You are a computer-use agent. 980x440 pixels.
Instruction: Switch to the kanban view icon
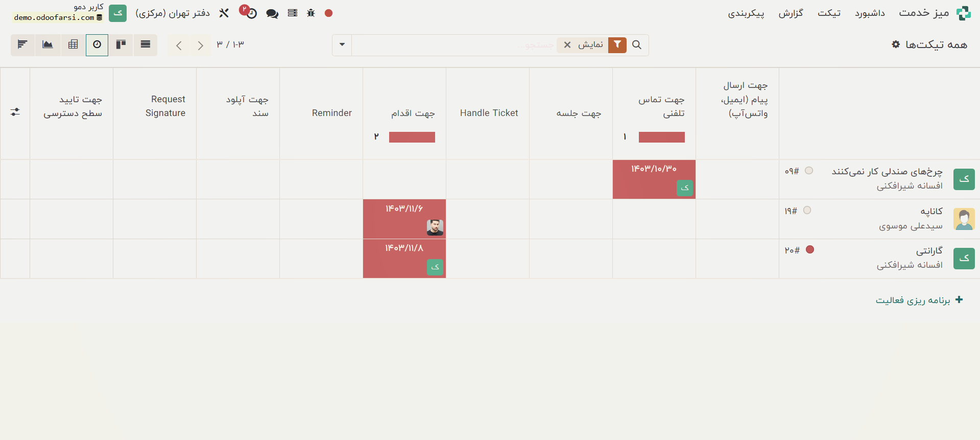point(121,45)
